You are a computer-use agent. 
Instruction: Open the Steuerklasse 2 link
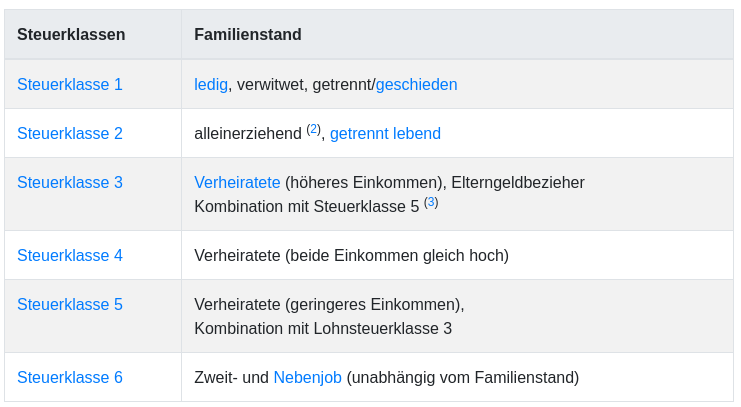pyautogui.click(x=70, y=134)
